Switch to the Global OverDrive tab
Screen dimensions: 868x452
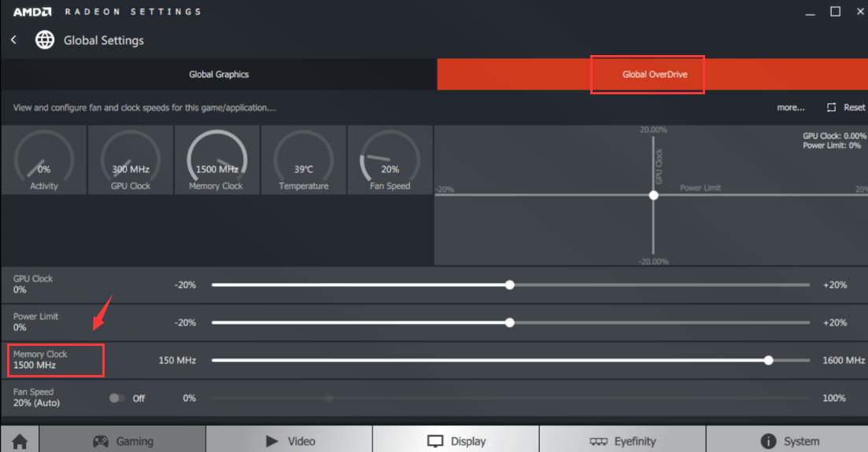pyautogui.click(x=654, y=74)
